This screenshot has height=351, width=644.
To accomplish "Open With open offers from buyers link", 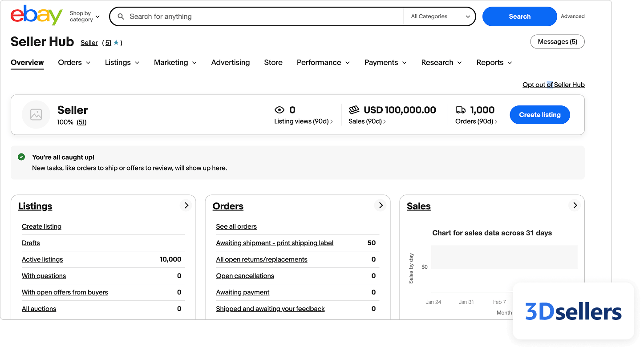I will tap(65, 292).
